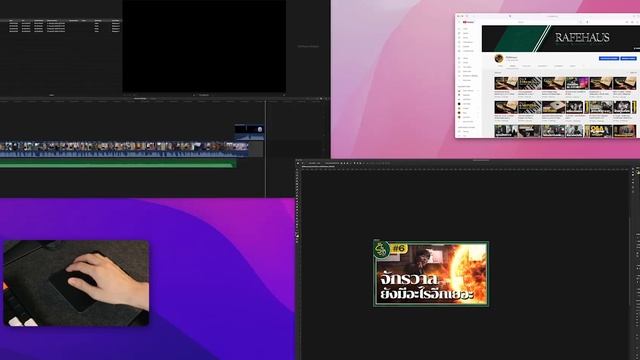
Task: Select the first row in the editor browser list
Action: coord(60,23)
